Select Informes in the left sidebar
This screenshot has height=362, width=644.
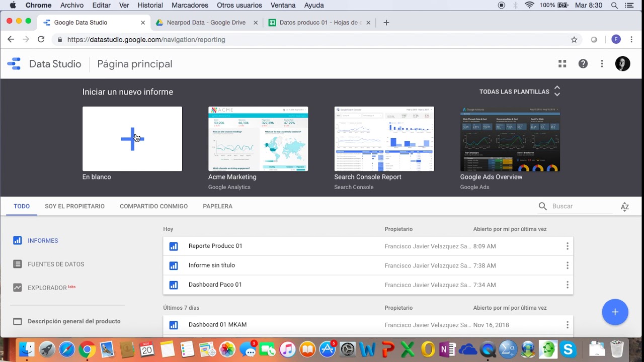[36, 240]
